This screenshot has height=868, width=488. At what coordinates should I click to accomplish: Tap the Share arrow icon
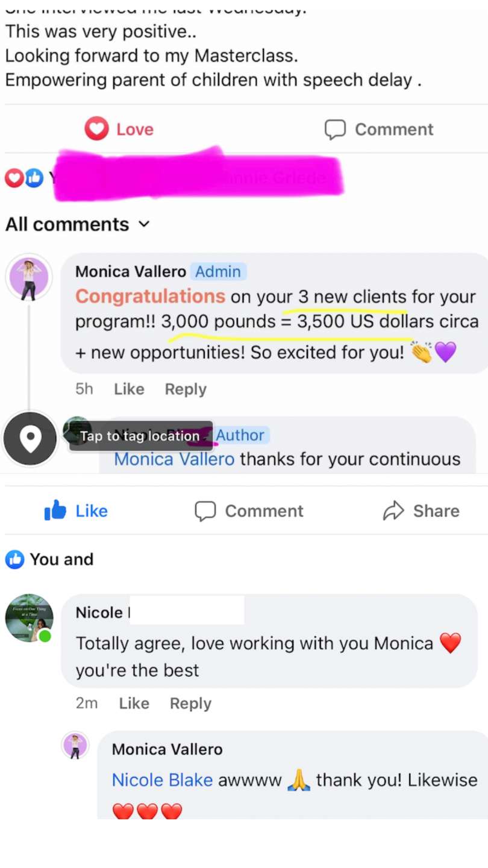click(x=393, y=511)
